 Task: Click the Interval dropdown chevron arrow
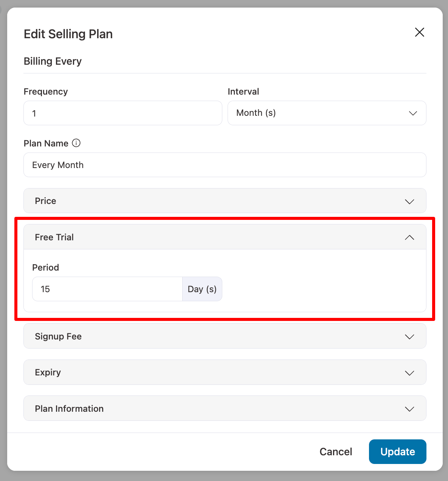[413, 113]
